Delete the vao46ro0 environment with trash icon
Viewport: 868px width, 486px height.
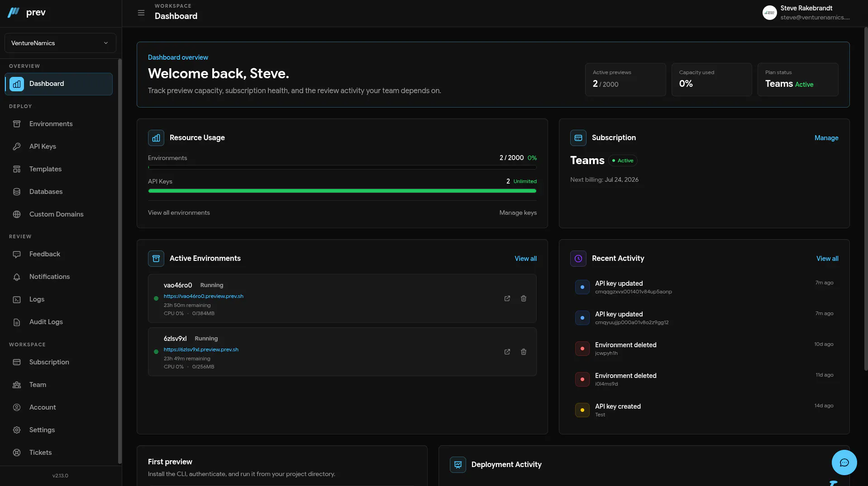tap(524, 298)
